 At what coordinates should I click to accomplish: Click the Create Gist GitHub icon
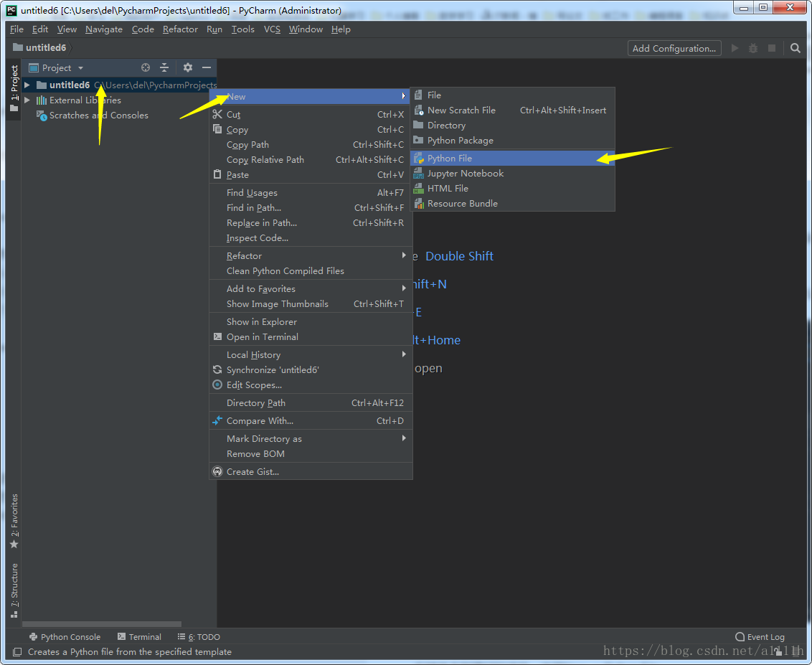[x=217, y=471]
